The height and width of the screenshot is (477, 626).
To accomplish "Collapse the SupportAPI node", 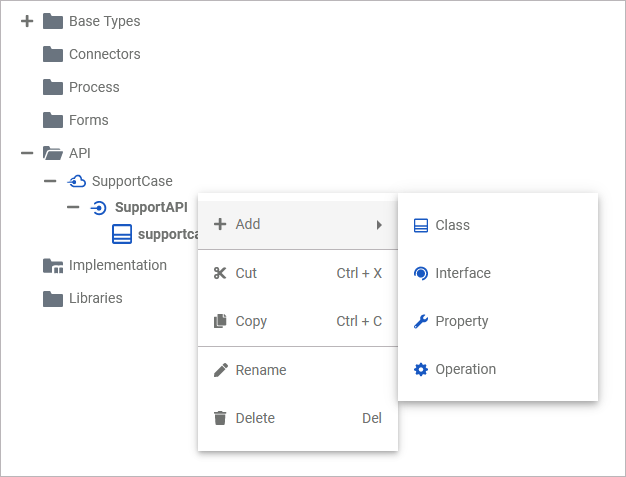I will (x=73, y=208).
